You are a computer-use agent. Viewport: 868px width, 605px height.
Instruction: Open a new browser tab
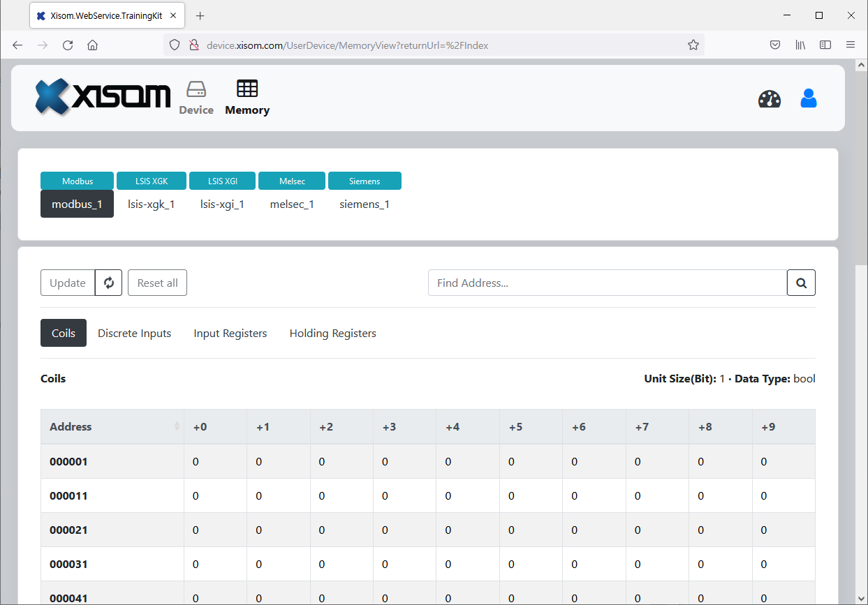(200, 15)
